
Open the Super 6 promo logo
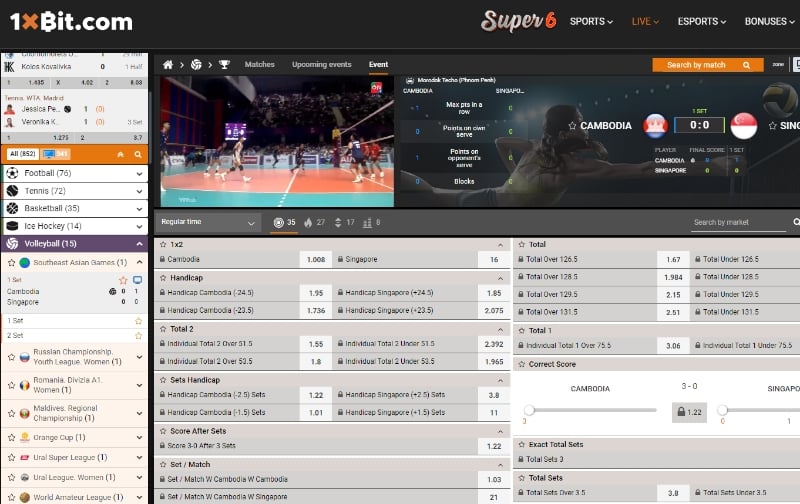[518, 21]
